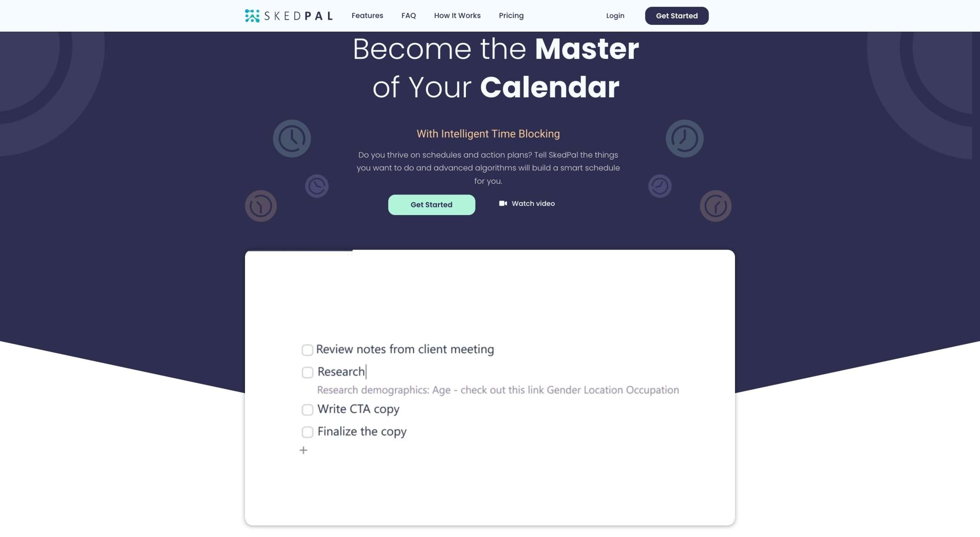The width and height of the screenshot is (980, 537).
Task: Toggle checkbox for Write CTA copy
Action: tap(307, 410)
